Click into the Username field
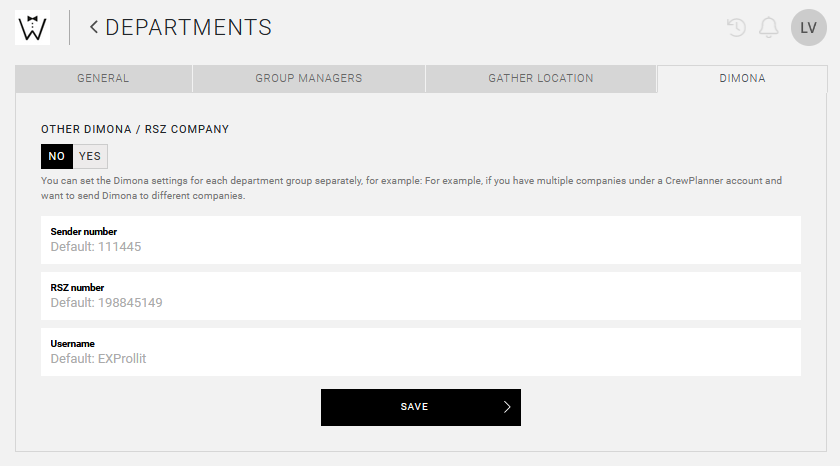840x466 pixels. click(x=420, y=358)
